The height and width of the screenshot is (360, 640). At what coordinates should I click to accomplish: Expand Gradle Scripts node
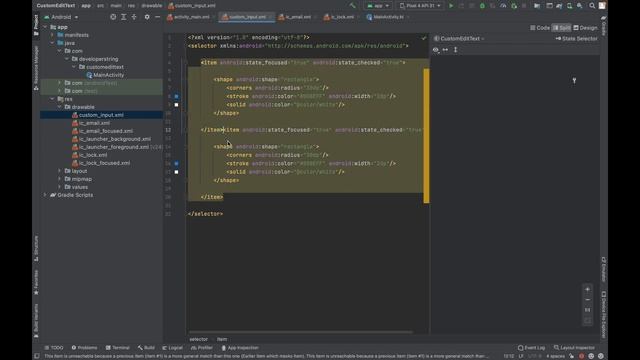pyautogui.click(x=45, y=195)
